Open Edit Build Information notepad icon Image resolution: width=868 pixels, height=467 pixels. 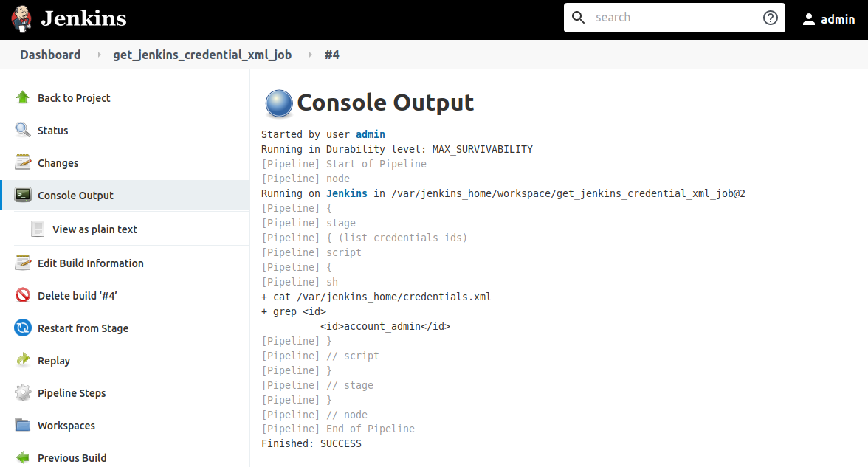tap(22, 263)
